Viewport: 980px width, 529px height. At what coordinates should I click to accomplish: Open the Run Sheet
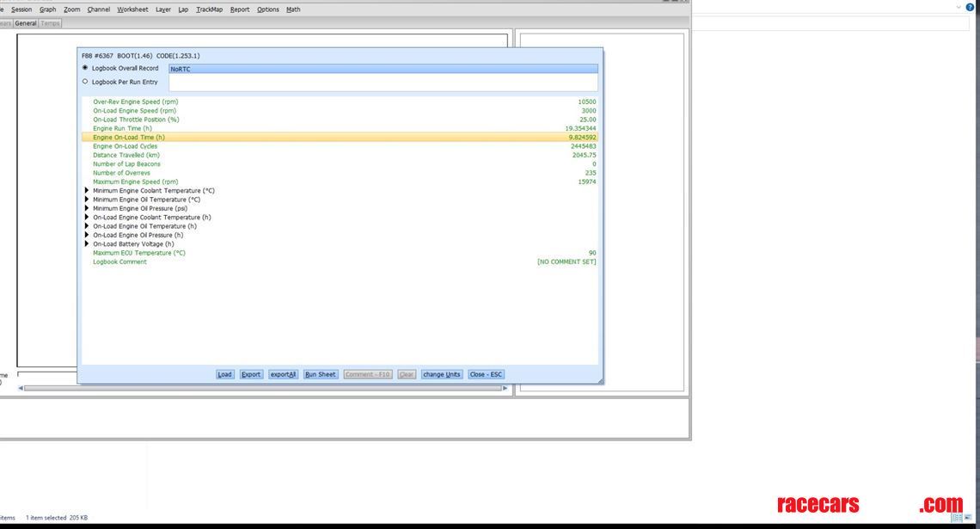click(x=321, y=374)
